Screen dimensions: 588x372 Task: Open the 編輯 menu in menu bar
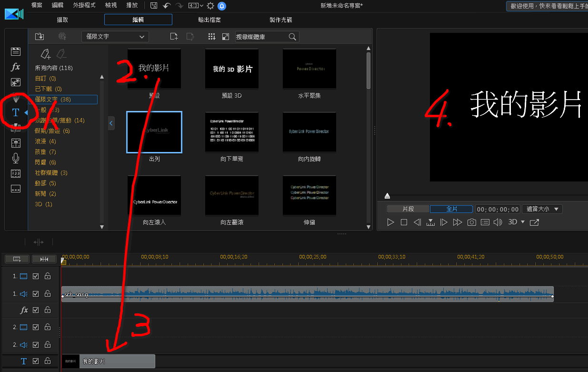coord(57,5)
